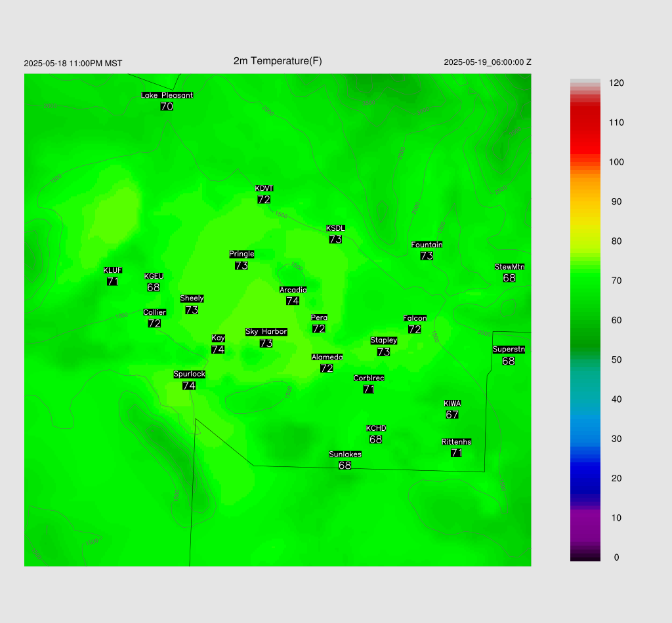Select the Falcon station label
This screenshot has height=623, width=672.
tap(415, 318)
